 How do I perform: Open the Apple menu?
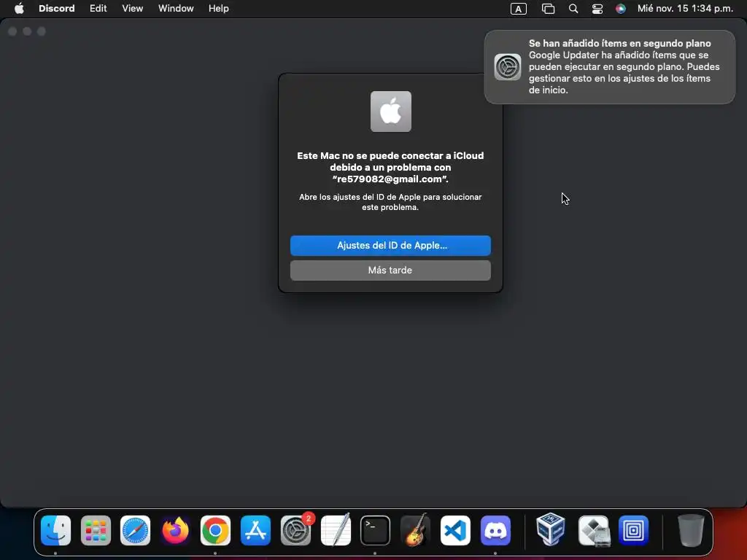click(19, 9)
